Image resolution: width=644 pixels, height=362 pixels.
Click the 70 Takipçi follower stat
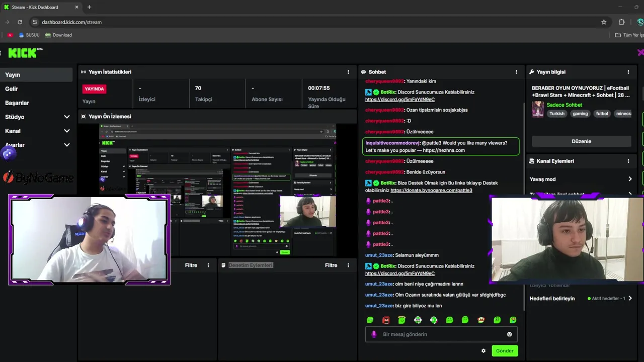203,94
